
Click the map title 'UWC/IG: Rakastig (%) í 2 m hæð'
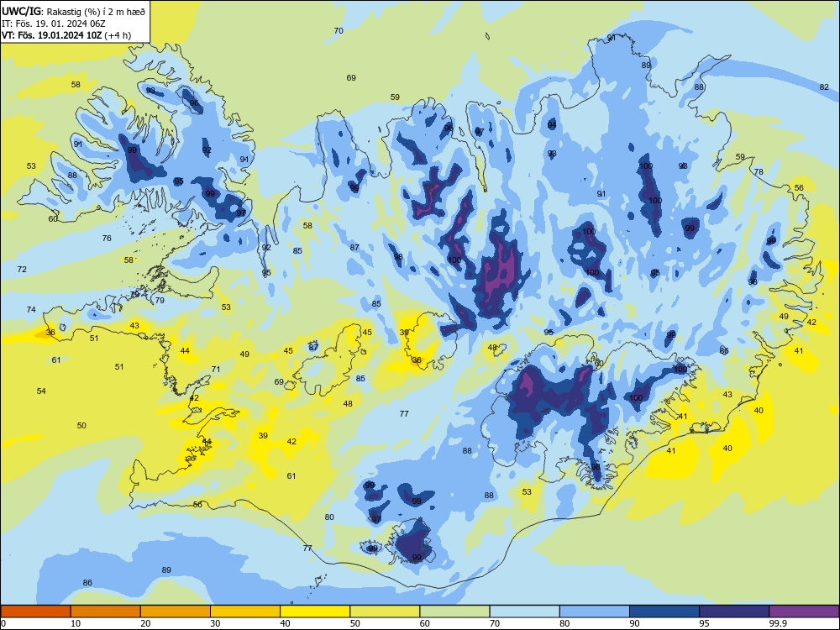click(x=73, y=11)
